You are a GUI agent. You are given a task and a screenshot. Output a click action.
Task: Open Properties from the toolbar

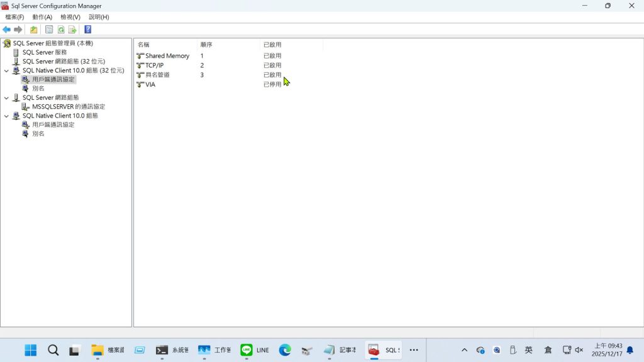click(49, 30)
